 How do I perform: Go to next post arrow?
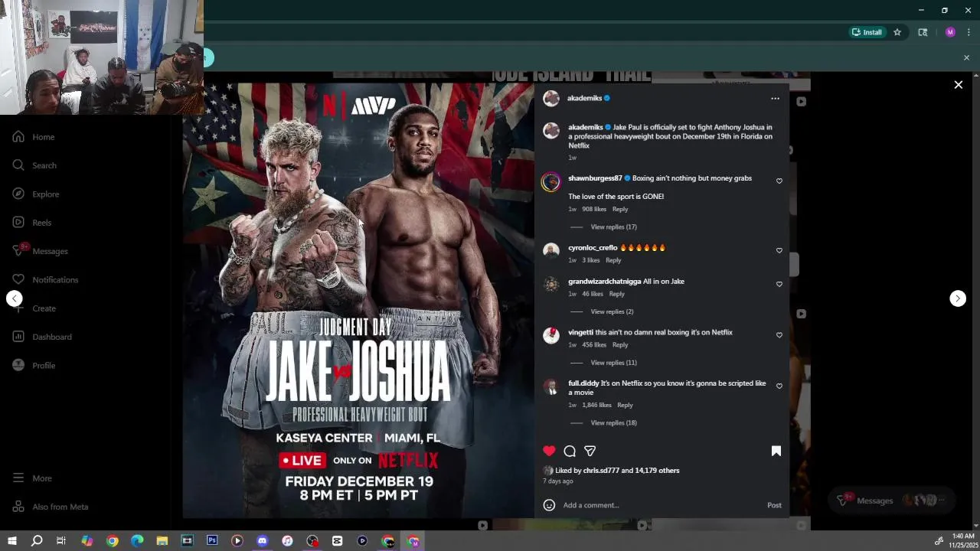pyautogui.click(x=958, y=298)
